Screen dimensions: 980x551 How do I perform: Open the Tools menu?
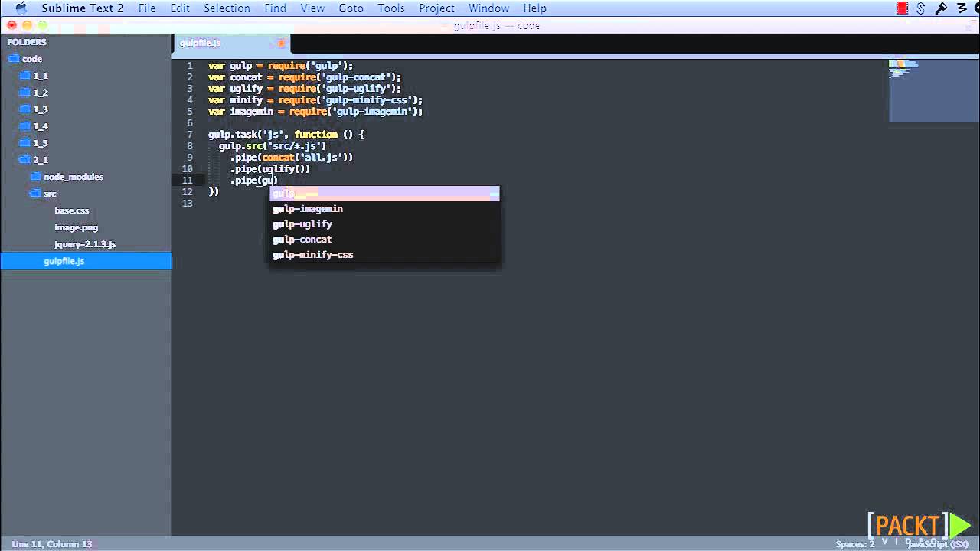[x=391, y=8]
